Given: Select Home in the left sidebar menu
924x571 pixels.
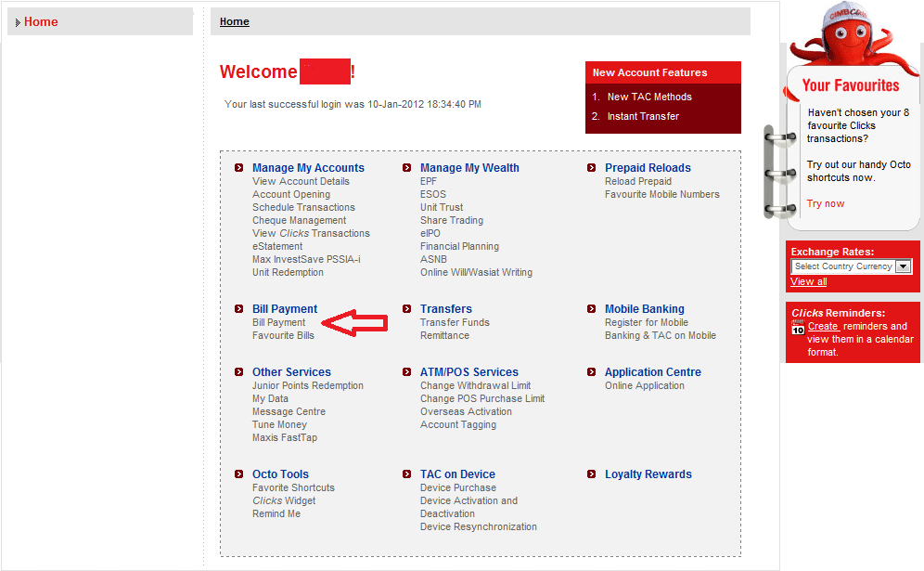Looking at the screenshot, I should 41,22.
